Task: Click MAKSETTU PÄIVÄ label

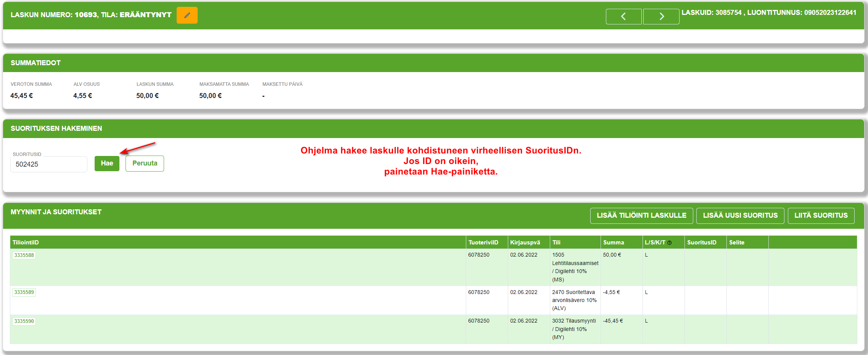Action: coord(282,84)
